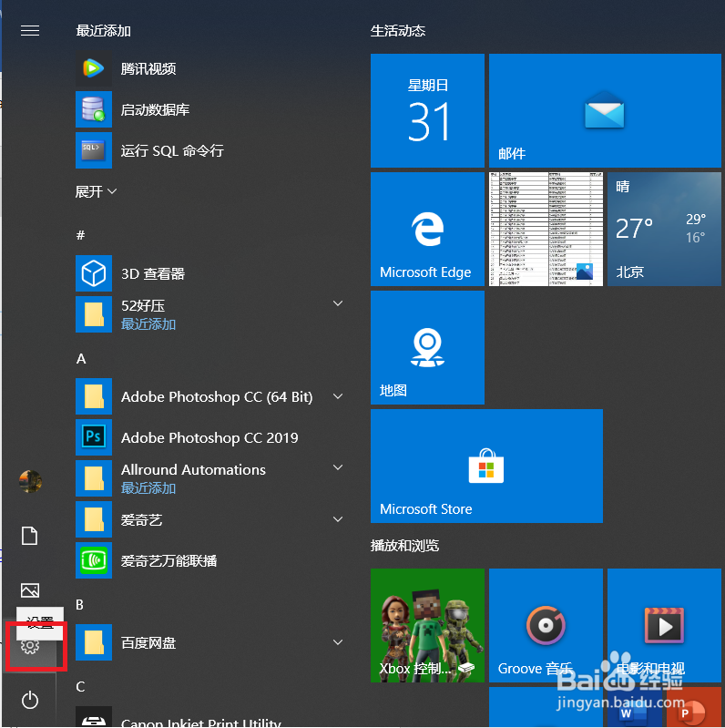
Task: Open the Groove 音乐 tile
Action: point(546,625)
